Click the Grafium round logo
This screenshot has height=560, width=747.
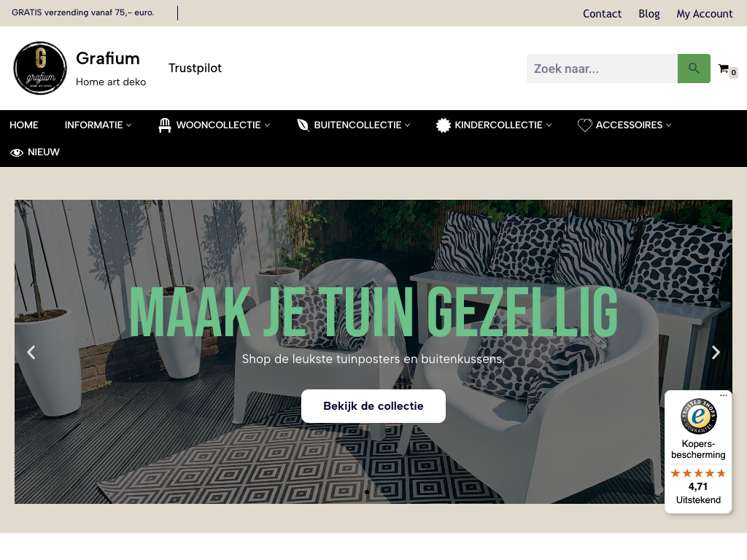tap(40, 68)
